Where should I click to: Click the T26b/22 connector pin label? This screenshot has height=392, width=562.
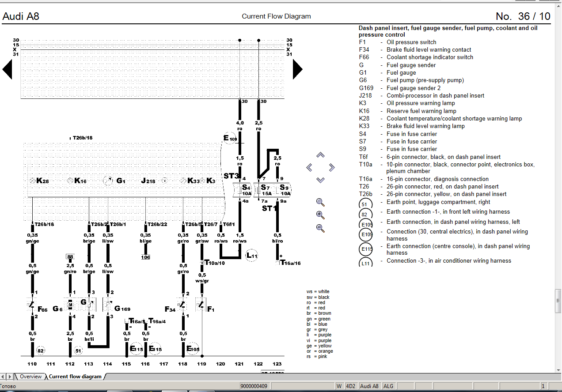click(x=157, y=224)
